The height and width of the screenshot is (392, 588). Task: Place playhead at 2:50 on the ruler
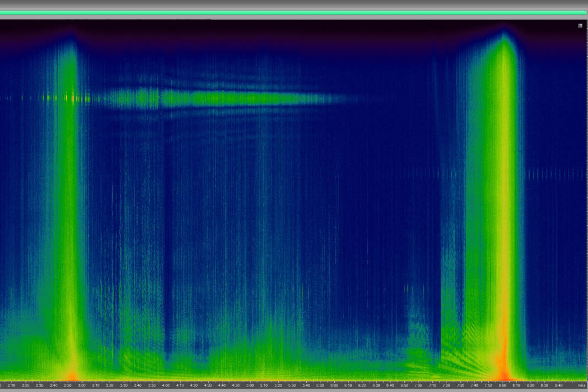[x=68, y=385]
